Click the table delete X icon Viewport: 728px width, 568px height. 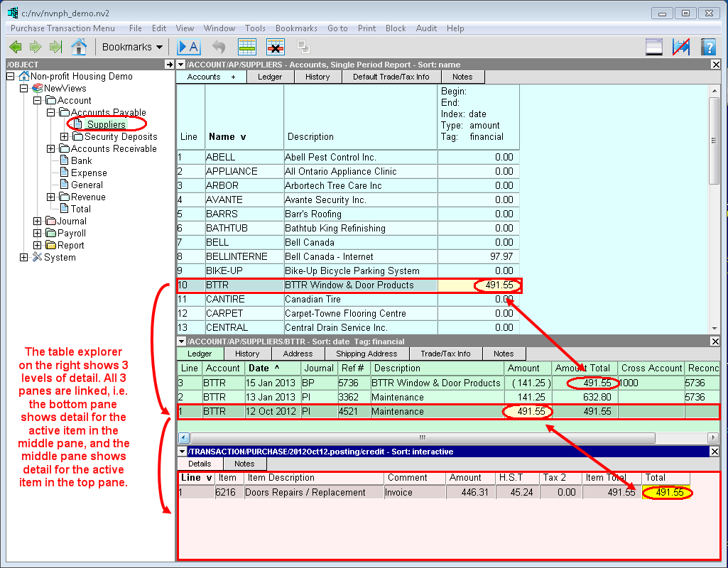275,47
